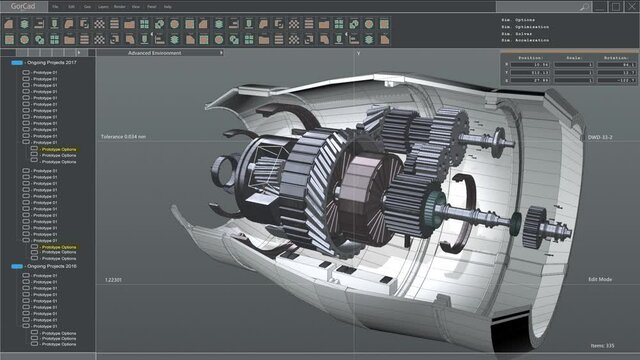This screenshot has width=640, height=360.
Task: Click the Rotation Z value field
Action: click(617, 80)
